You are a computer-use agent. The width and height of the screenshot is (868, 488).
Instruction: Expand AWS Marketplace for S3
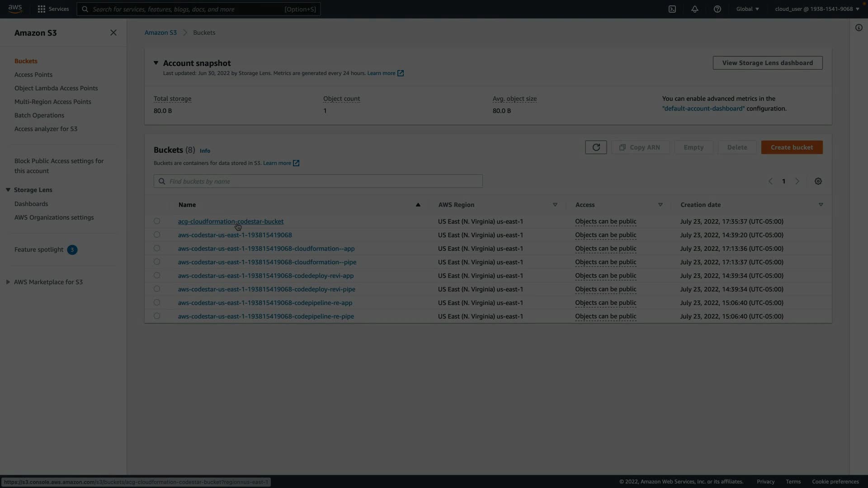click(8, 282)
